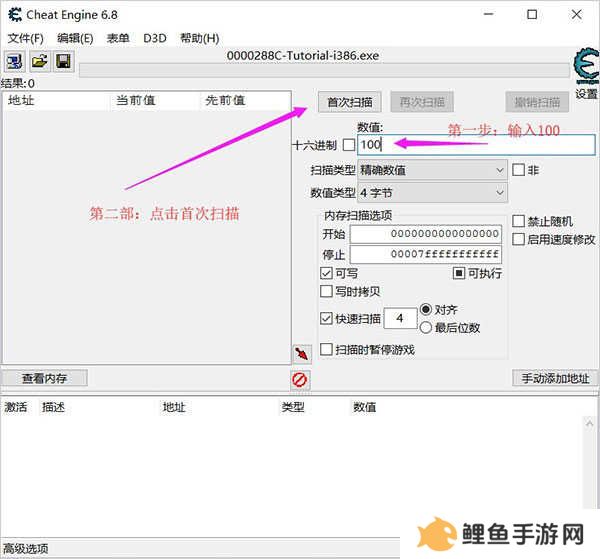The image size is (600, 559).
Task: Click the 首次扫描 (first scan) button
Action: (x=350, y=102)
